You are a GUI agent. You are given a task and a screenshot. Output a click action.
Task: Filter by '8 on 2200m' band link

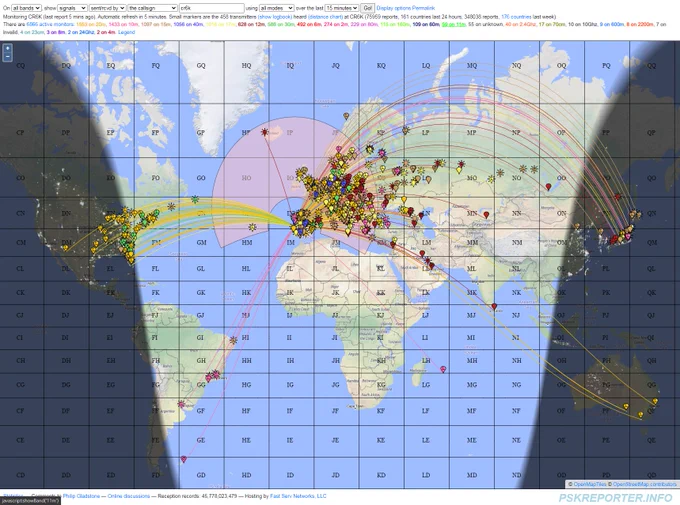click(640, 24)
